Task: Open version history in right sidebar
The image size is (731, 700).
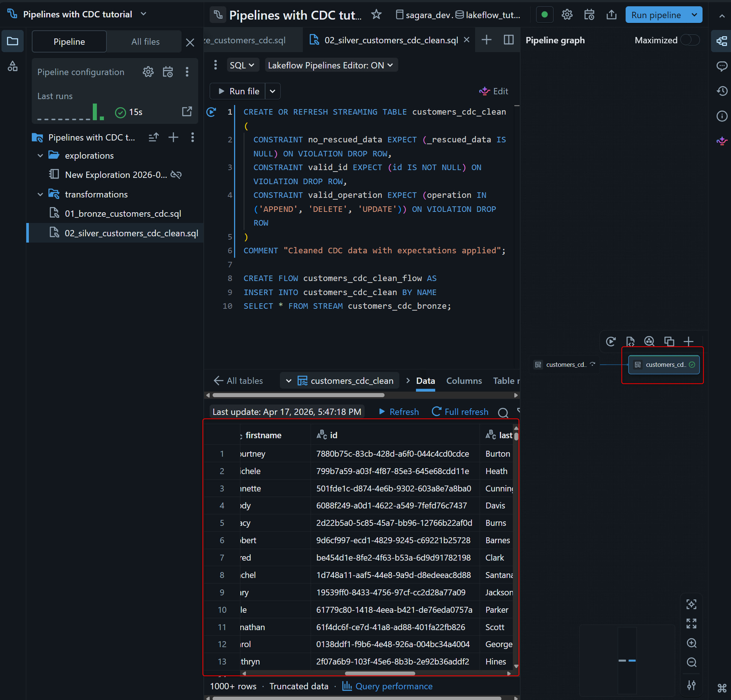Action: (x=722, y=91)
